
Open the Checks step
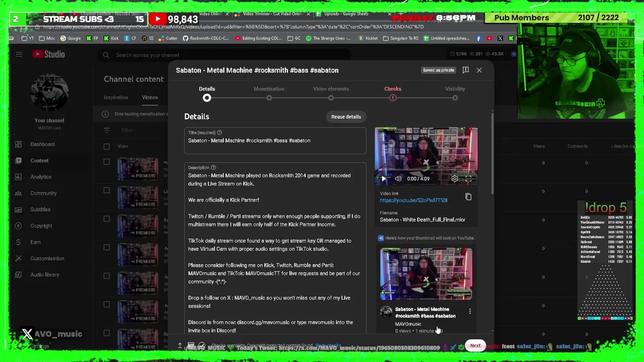393,93
